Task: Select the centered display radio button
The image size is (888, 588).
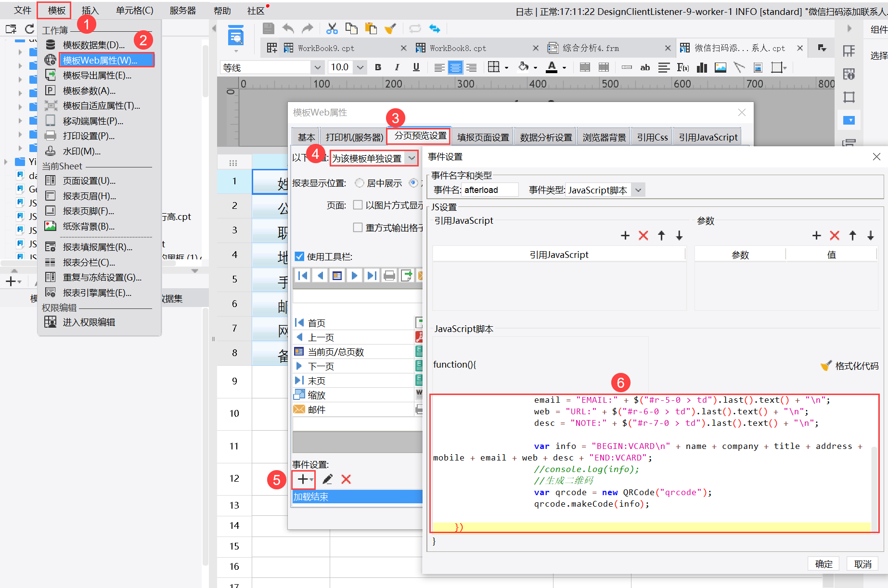Action: coord(359,183)
